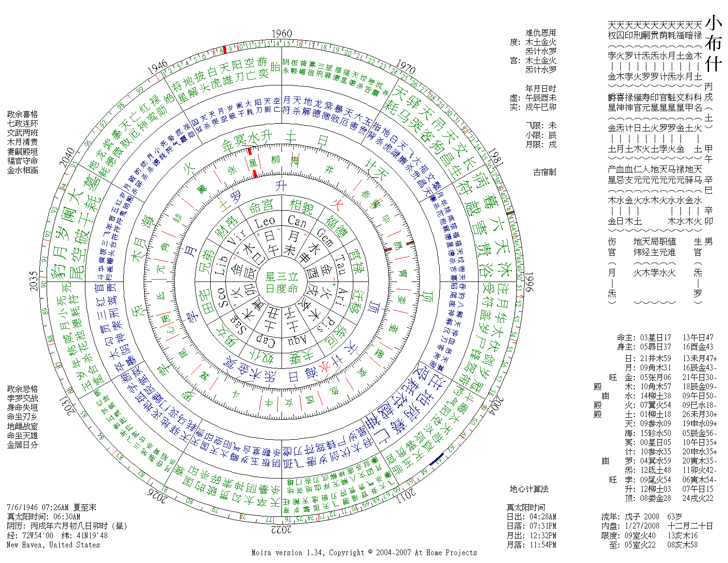
Task: Click the 政余喜格 heading
Action: point(22,114)
